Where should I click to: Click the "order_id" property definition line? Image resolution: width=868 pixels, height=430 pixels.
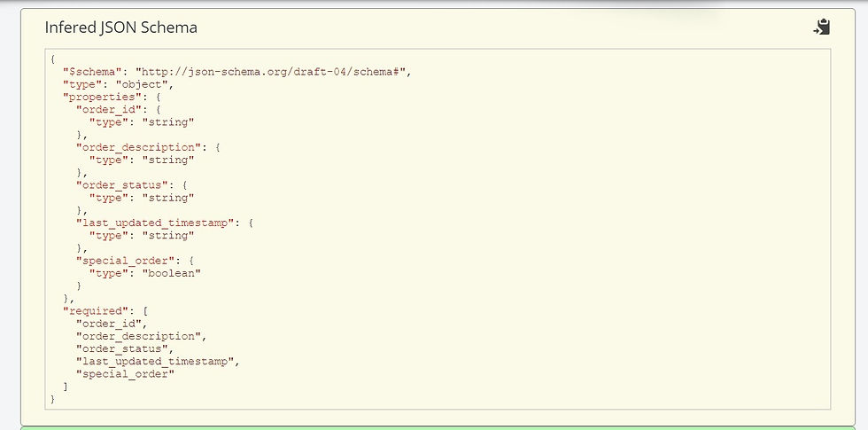[x=119, y=110]
